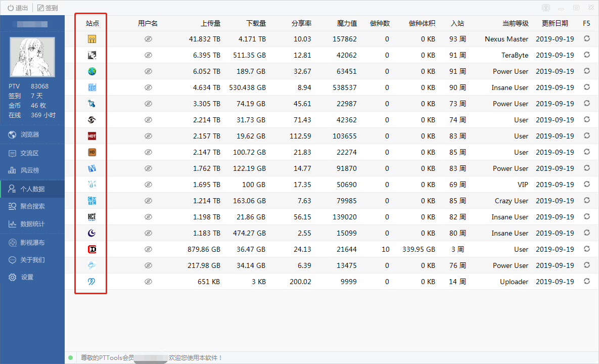Click the red HDT site icon
Viewport: 599px width, 364px height.
coord(91,136)
